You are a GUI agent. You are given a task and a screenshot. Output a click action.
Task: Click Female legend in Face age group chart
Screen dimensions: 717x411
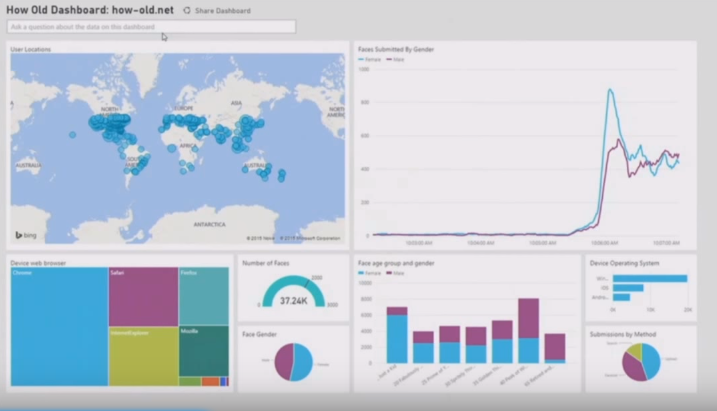tap(370, 273)
